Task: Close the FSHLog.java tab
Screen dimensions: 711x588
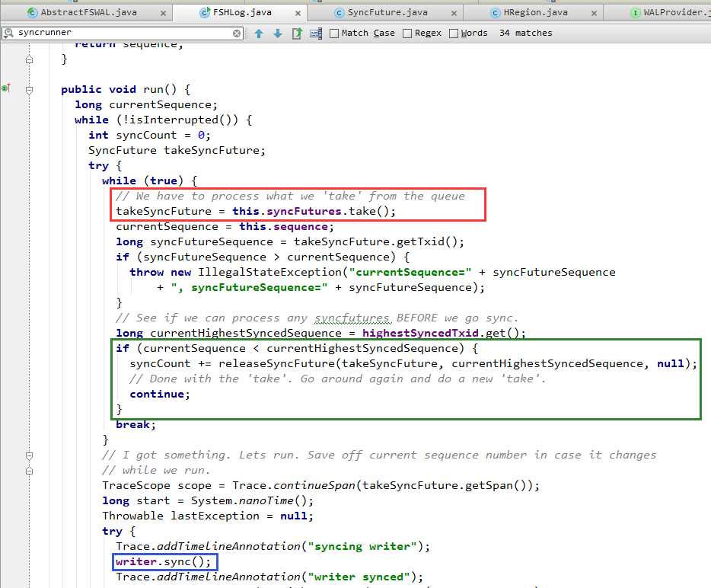Action: pyautogui.click(x=298, y=14)
